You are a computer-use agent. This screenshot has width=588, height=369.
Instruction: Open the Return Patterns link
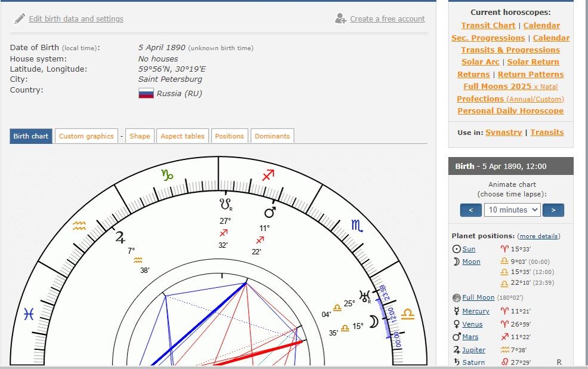531,74
